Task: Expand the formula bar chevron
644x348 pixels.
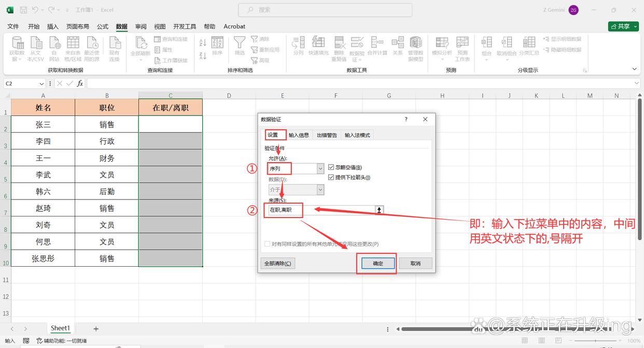Action: pyautogui.click(x=637, y=83)
